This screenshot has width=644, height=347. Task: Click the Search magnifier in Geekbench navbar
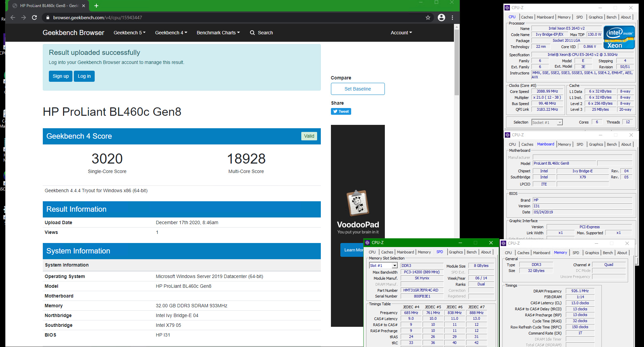pos(252,33)
